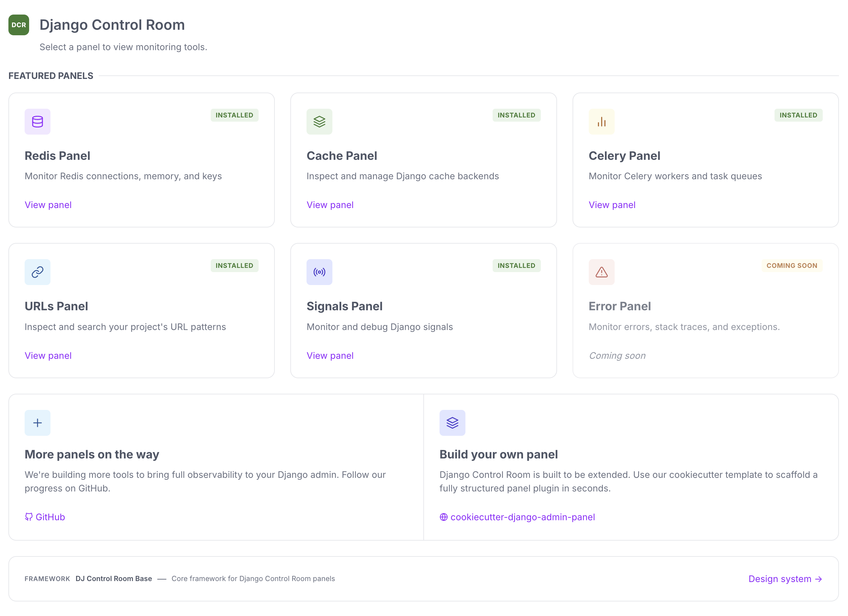Image resolution: width=848 pixels, height=616 pixels.
Task: Open View panel link for URLs Panel
Action: click(x=48, y=356)
